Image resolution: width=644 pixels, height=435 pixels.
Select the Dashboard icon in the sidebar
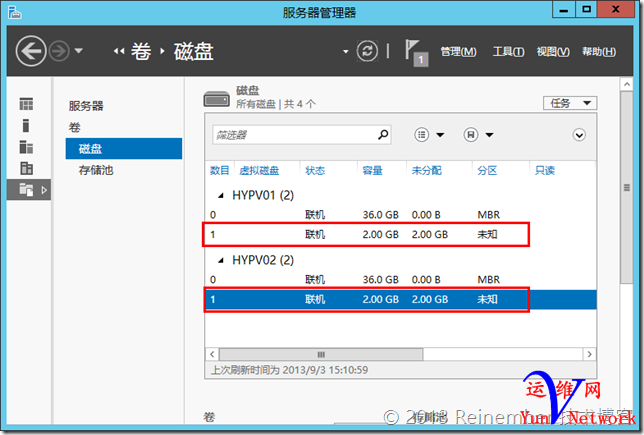coord(26,104)
